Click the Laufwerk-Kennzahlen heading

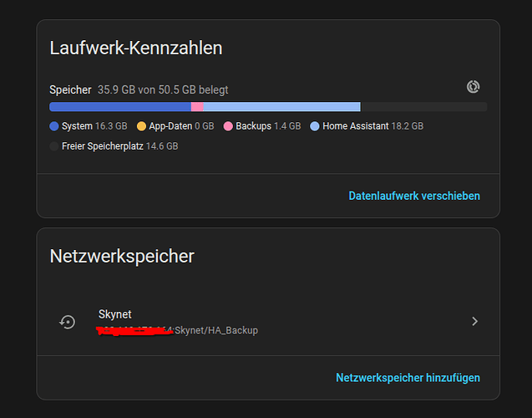point(136,48)
